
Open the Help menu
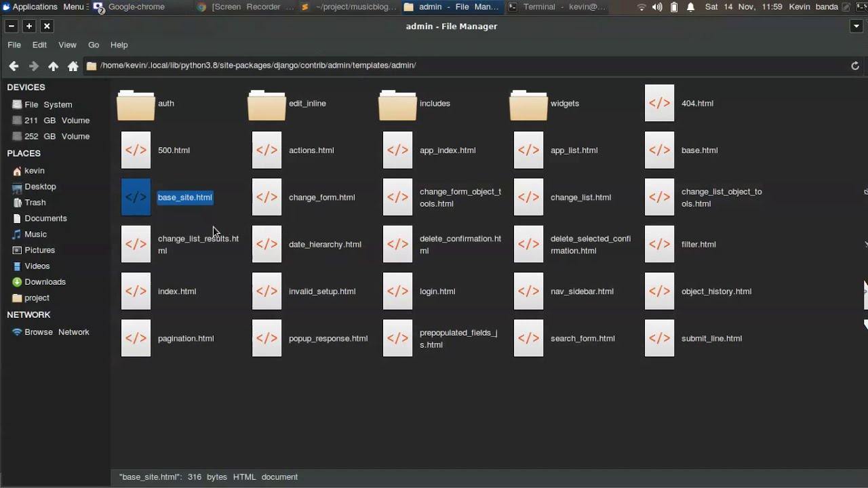click(x=119, y=45)
